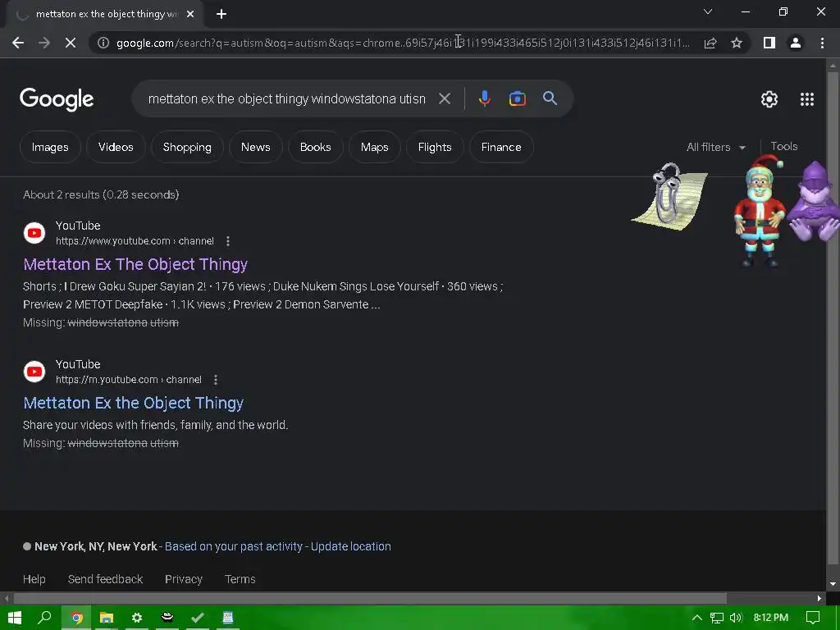
Task: Click the scrollbar down arrow
Action: (x=833, y=584)
